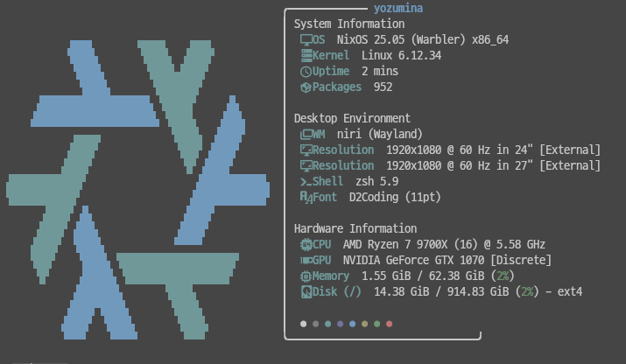The image size is (626, 364).
Task: Click the blue color dot
Action: click(352, 324)
